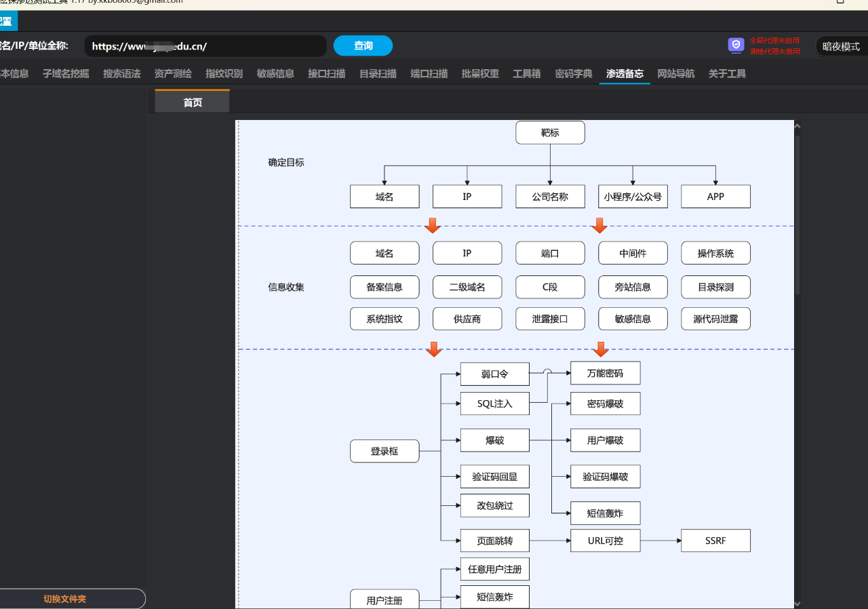
Task: Click the flowchart vertical scrollbar thumb
Action: 797,214
